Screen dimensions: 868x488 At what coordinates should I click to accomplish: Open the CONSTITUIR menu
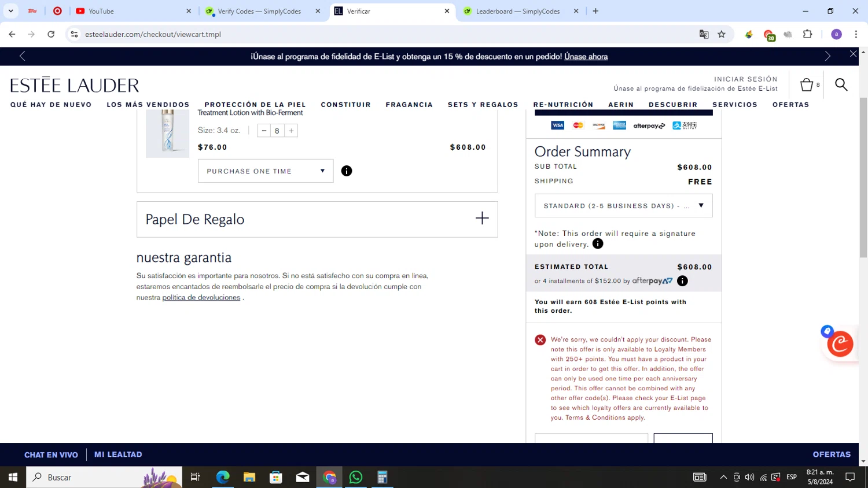[x=346, y=105]
